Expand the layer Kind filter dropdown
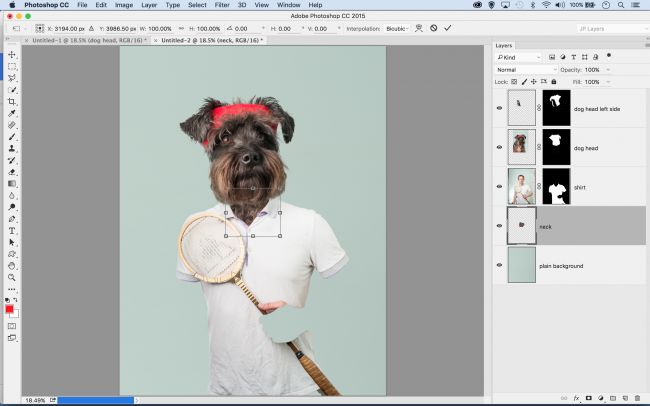650x406 pixels. (x=519, y=57)
